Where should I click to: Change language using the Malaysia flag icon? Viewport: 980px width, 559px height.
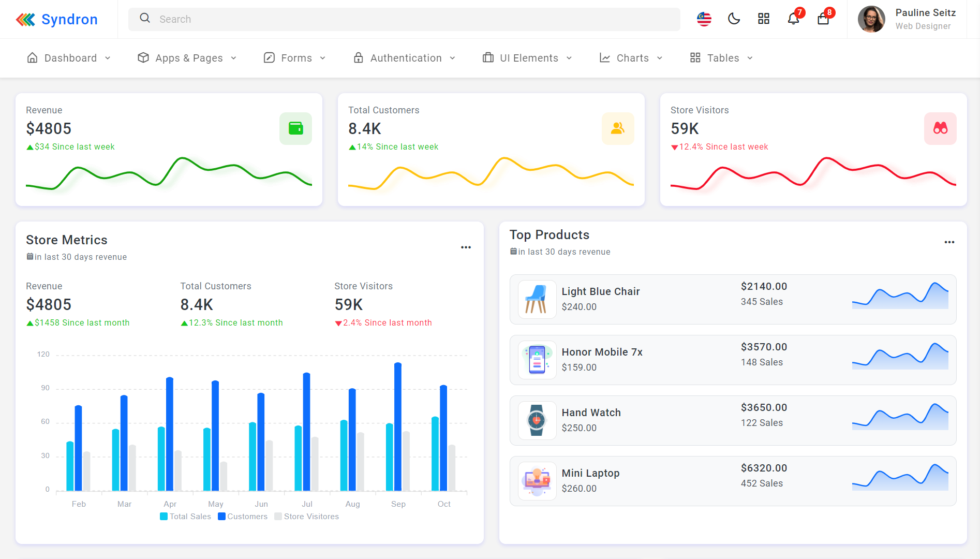coord(704,19)
